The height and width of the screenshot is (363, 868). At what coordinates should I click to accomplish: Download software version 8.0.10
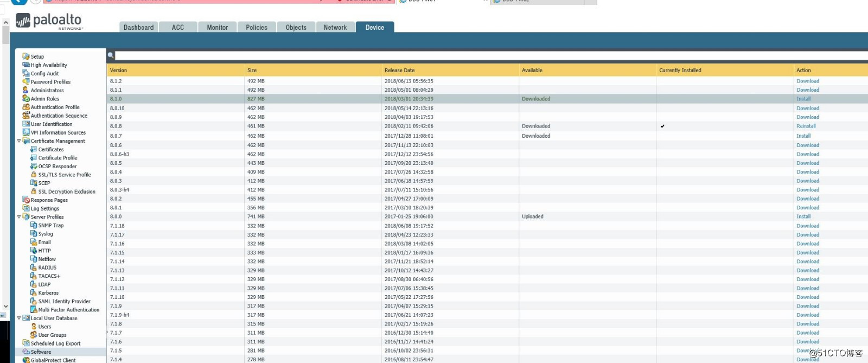(808, 108)
